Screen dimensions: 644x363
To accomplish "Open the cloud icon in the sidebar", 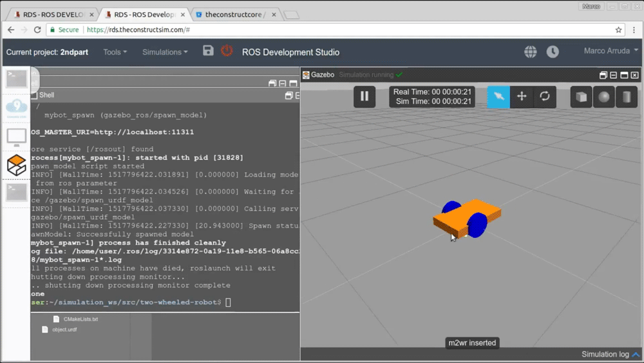I will click(17, 108).
